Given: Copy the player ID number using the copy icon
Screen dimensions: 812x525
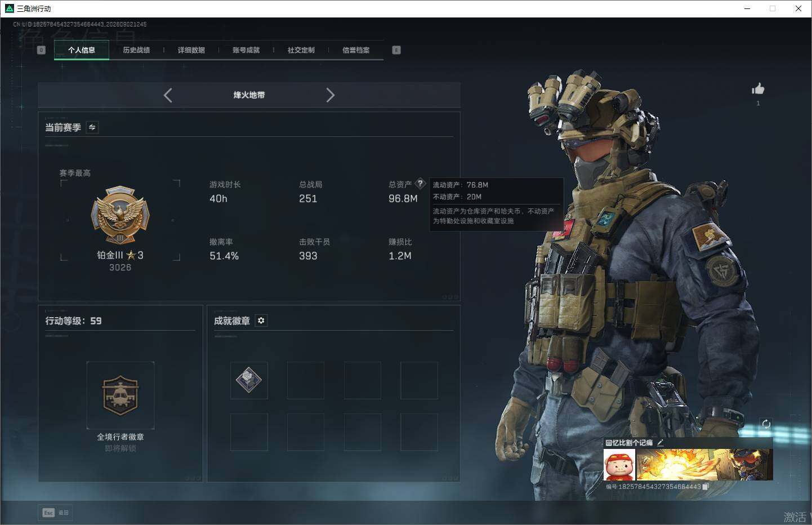Looking at the screenshot, I should pos(705,487).
